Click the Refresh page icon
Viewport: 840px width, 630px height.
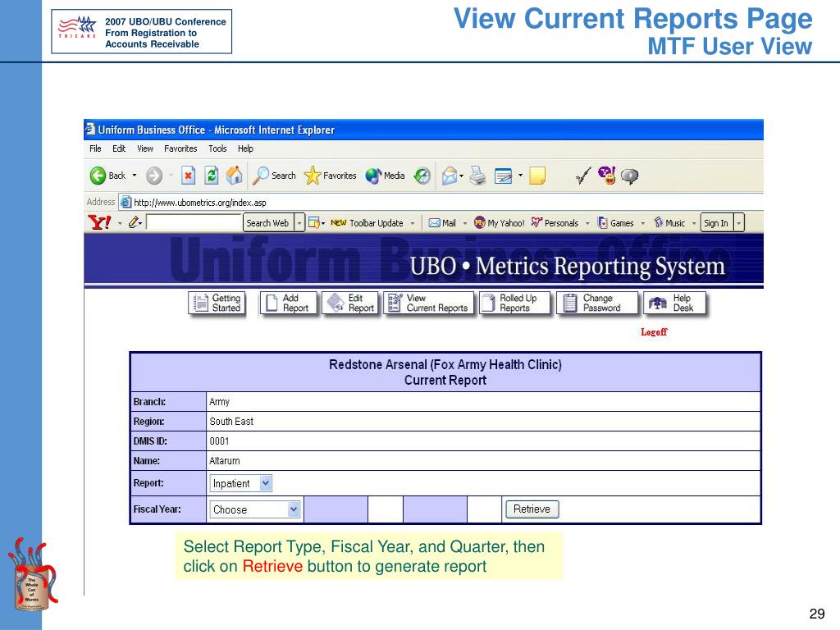point(212,175)
